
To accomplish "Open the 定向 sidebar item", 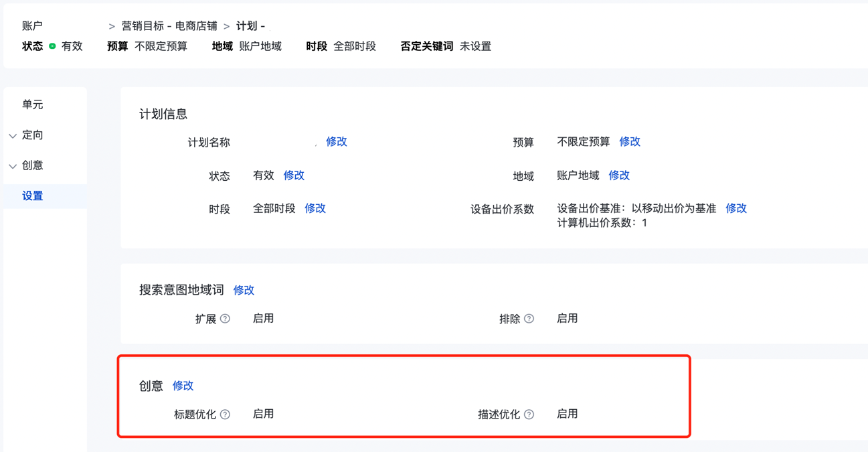I will (x=32, y=135).
